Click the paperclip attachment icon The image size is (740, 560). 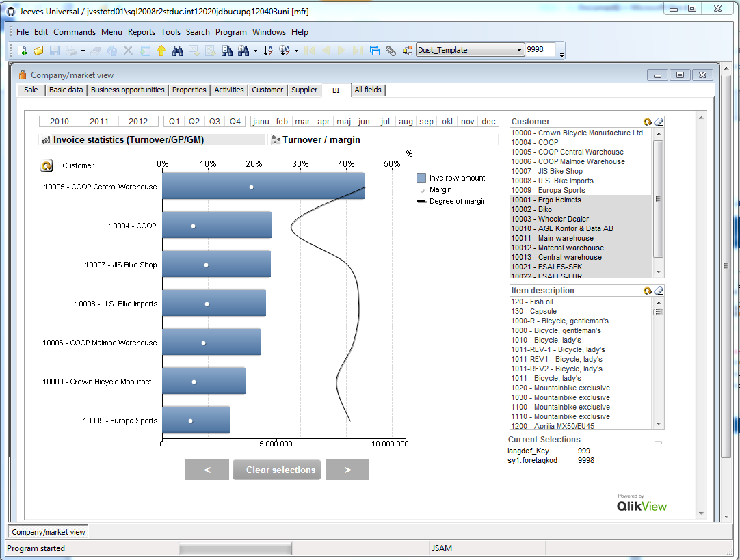tap(391, 51)
